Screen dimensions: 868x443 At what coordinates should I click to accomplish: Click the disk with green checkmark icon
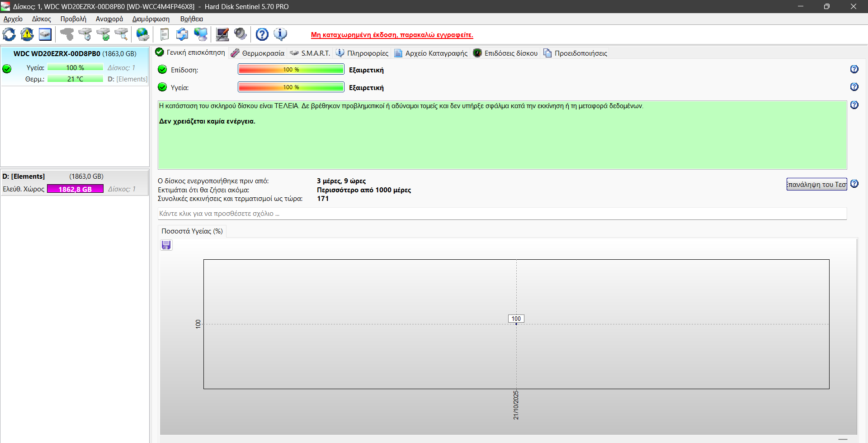[x=103, y=34]
